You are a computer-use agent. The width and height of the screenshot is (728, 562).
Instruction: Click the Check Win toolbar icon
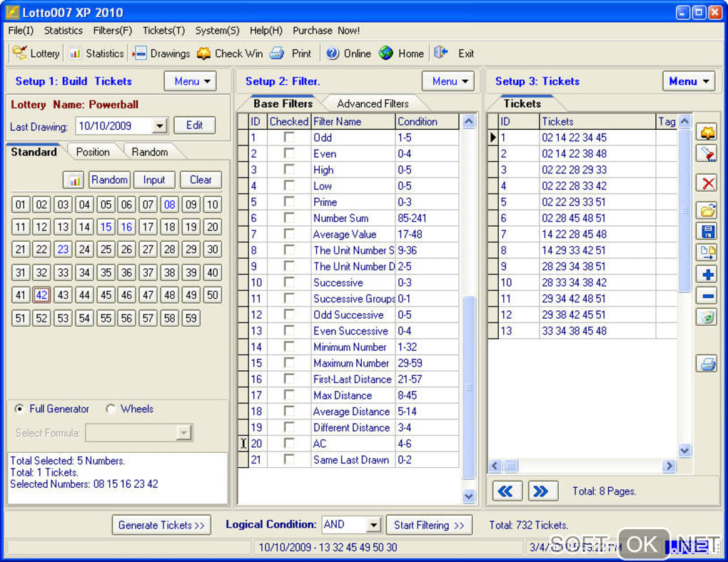pos(203,53)
